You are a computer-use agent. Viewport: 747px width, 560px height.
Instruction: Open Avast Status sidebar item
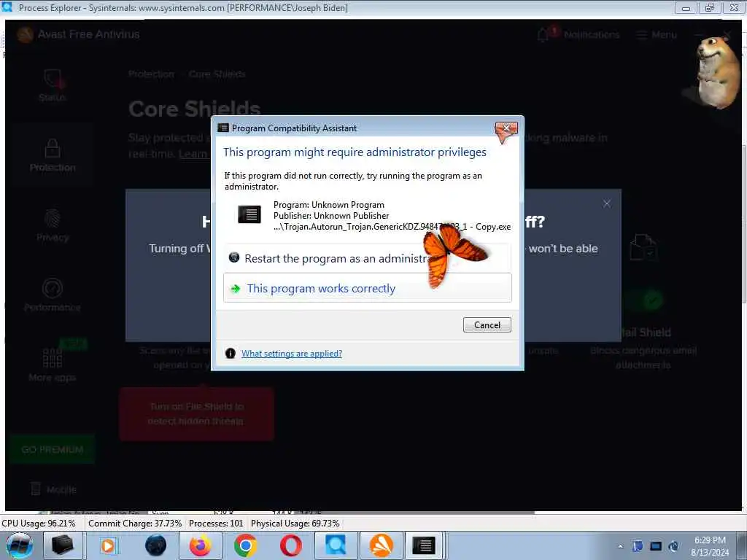pyautogui.click(x=53, y=85)
